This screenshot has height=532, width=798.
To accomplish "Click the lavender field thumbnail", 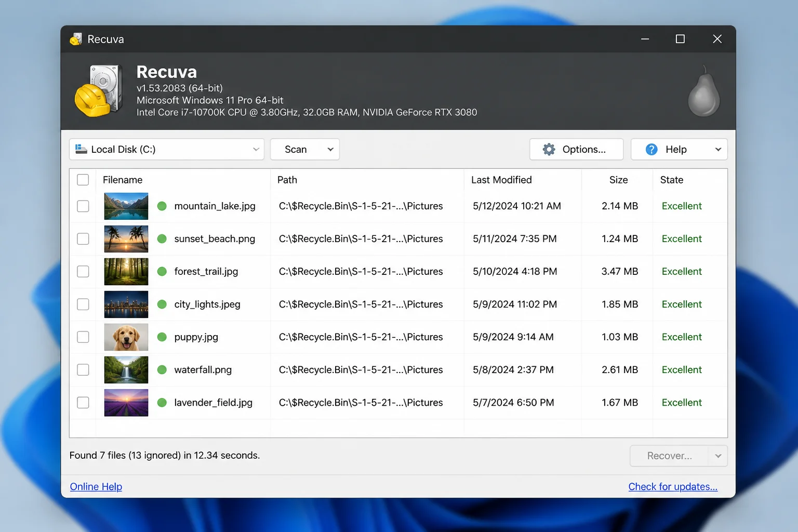I will coord(126,403).
